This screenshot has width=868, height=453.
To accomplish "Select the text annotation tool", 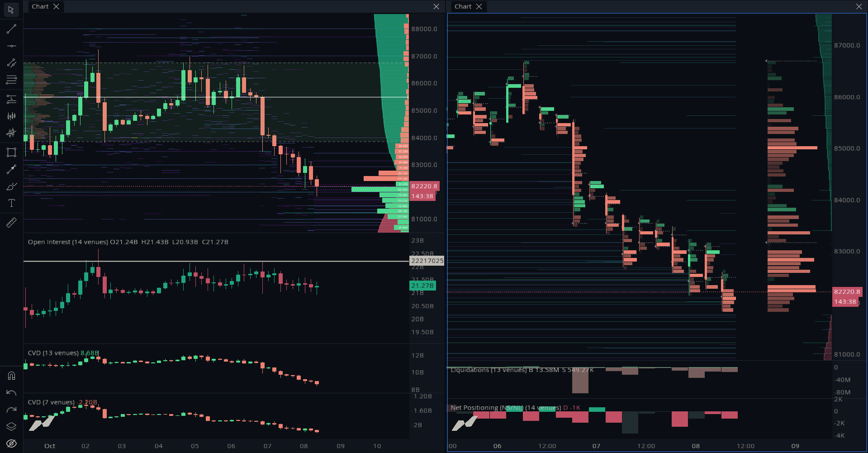I will (11, 203).
